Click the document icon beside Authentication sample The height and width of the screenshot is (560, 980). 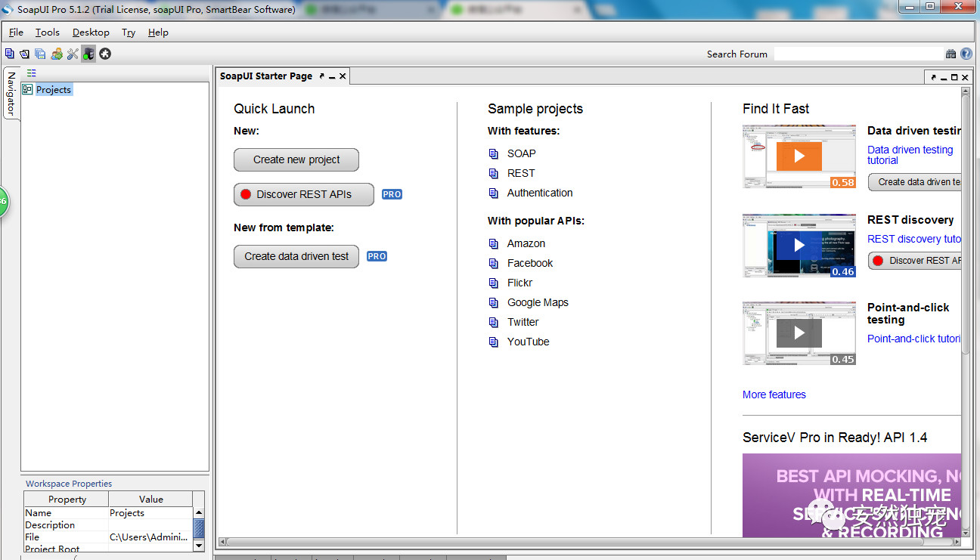click(x=494, y=193)
